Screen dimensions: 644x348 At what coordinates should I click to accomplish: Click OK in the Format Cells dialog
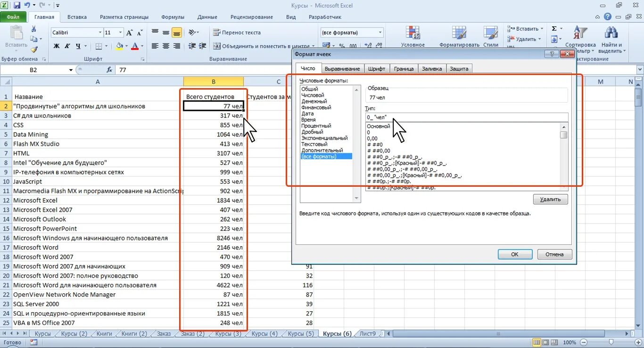[515, 254]
